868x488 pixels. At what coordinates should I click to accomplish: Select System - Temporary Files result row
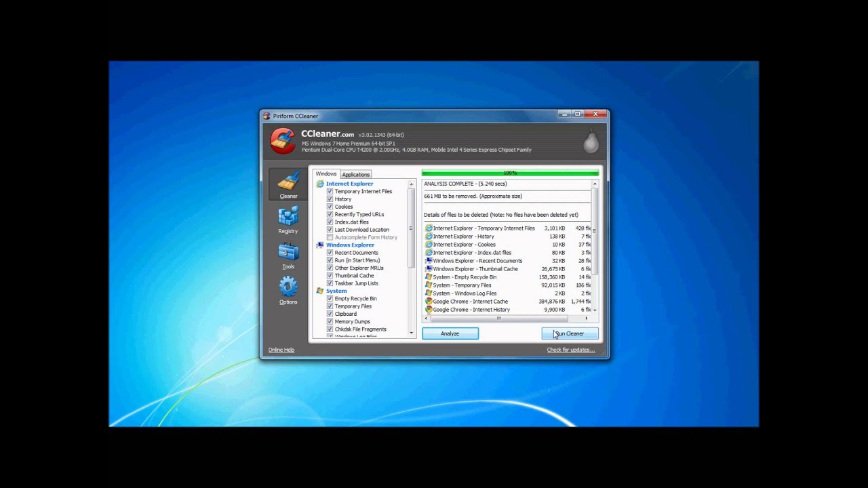(507, 285)
